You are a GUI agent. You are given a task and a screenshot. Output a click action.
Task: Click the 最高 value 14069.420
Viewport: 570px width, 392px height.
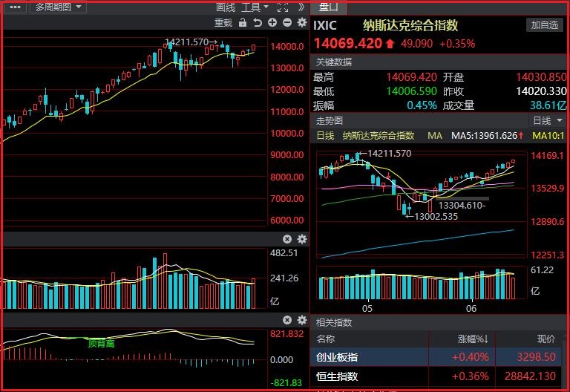[411, 77]
